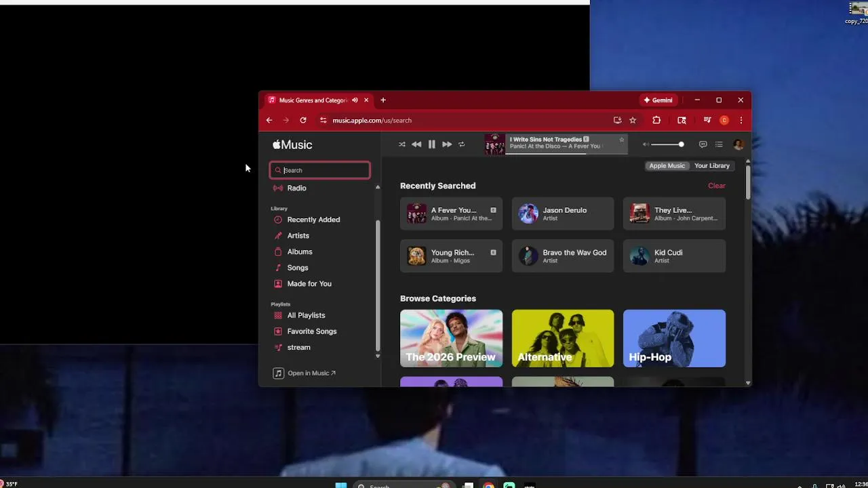
Task: Click the Open in Music link
Action: point(304,373)
